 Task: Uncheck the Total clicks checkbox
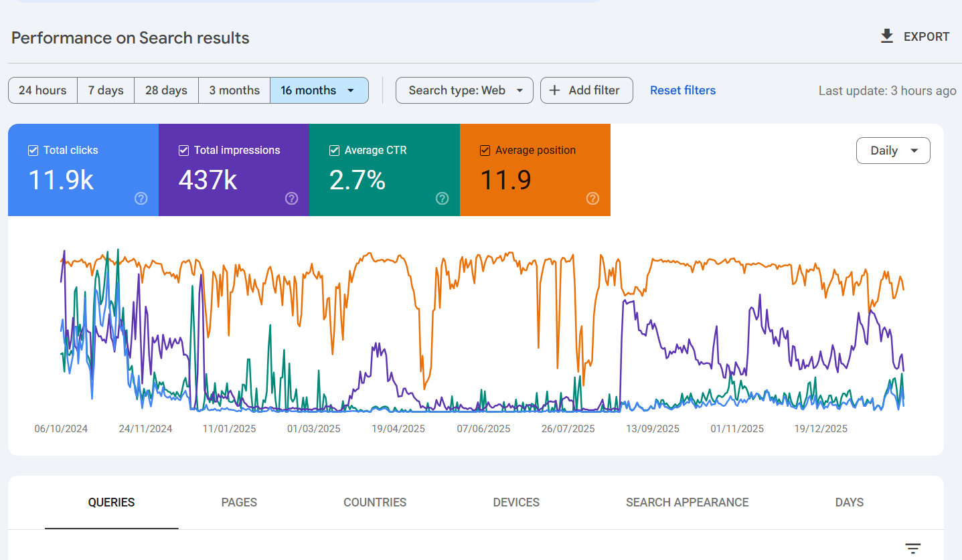(33, 151)
